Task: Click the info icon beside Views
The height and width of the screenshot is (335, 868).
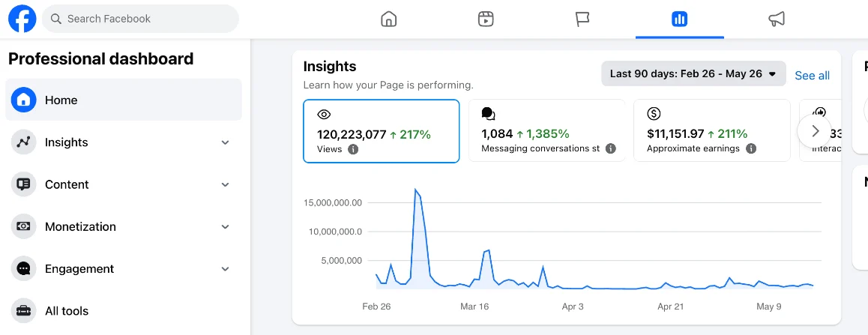Action: click(x=353, y=149)
